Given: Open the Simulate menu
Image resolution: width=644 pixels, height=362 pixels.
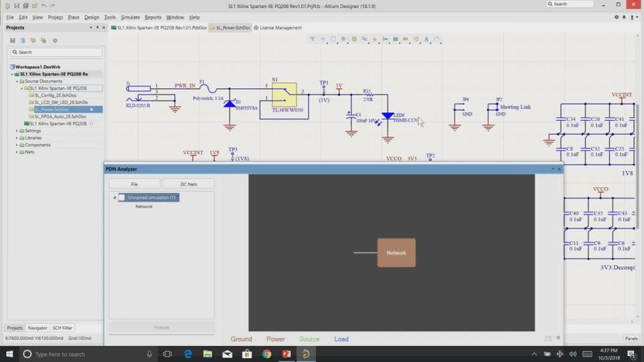Looking at the screenshot, I should click(x=130, y=17).
